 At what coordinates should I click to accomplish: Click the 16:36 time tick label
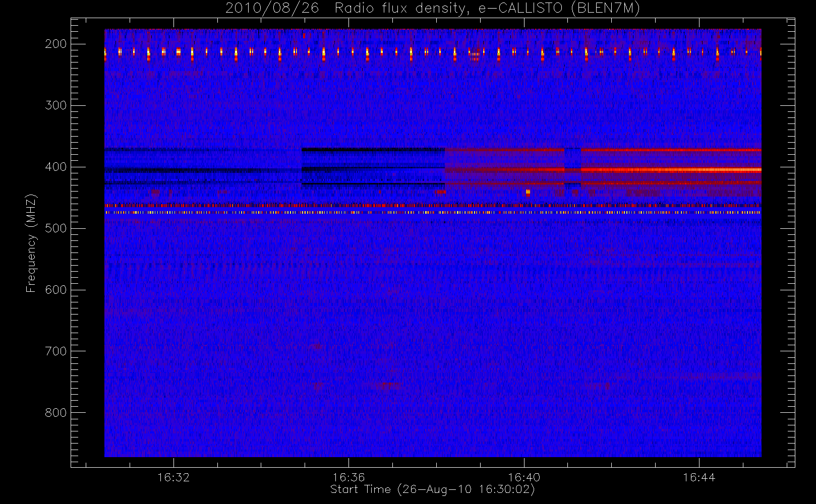pyautogui.click(x=348, y=477)
